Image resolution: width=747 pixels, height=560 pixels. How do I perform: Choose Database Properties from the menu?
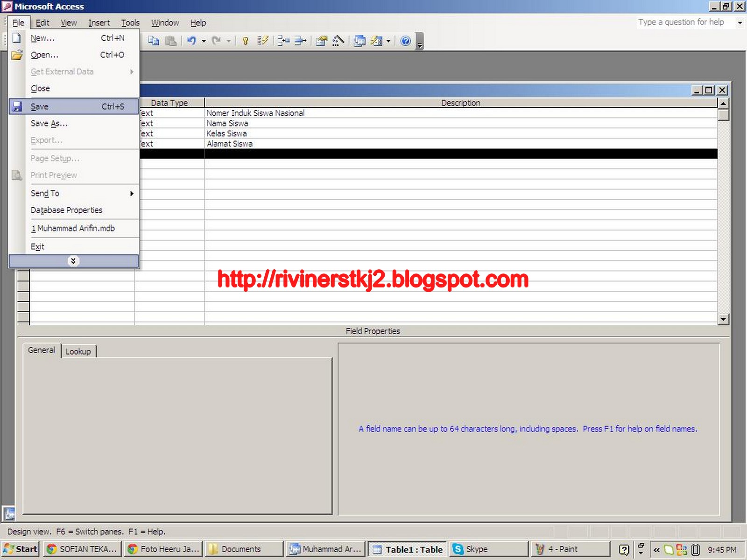point(66,210)
